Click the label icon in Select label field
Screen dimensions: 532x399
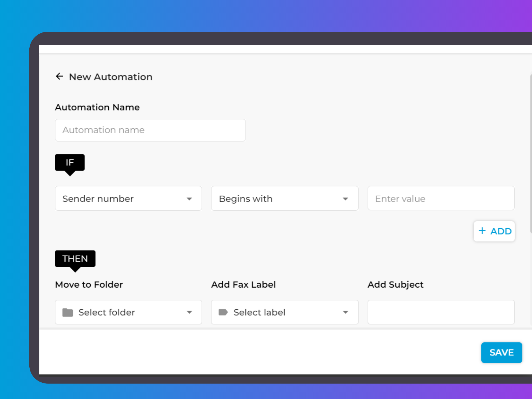click(223, 312)
